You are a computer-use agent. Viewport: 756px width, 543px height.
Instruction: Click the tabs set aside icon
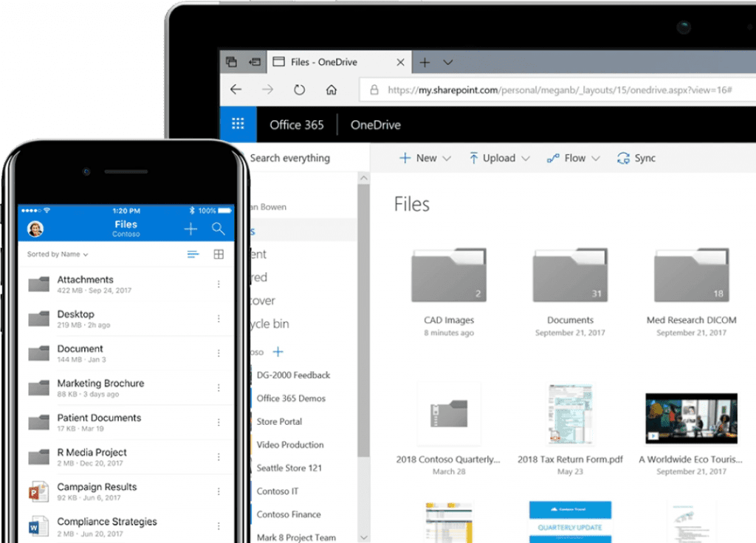231,62
